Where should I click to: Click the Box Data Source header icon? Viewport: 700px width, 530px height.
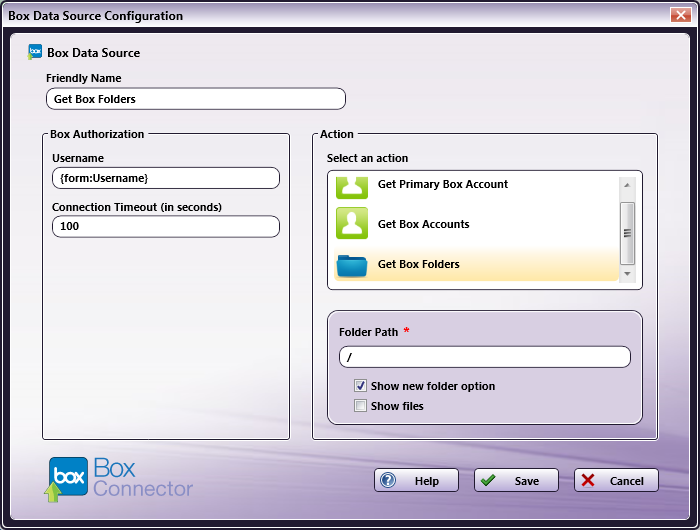coord(35,52)
